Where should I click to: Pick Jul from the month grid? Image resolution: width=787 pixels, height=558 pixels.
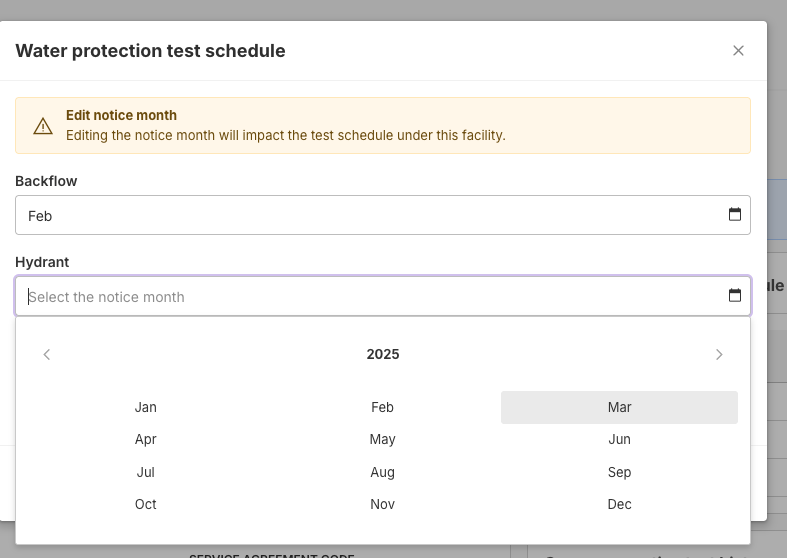click(x=146, y=472)
